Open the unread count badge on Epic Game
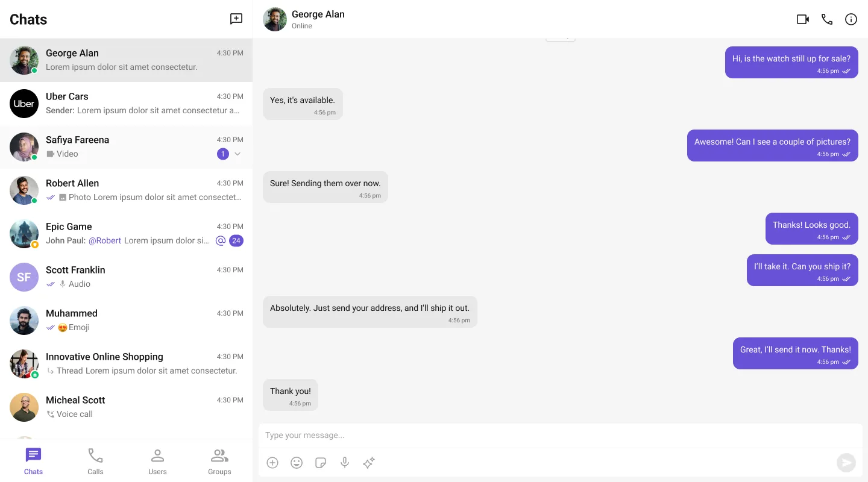Screen dimensions: 868x482 236,240
